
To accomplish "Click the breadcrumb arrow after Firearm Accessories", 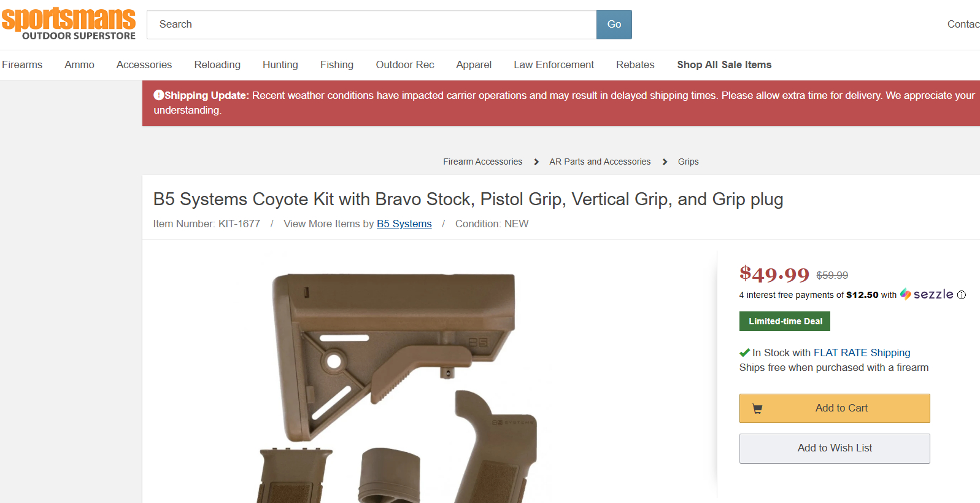I will tap(536, 162).
